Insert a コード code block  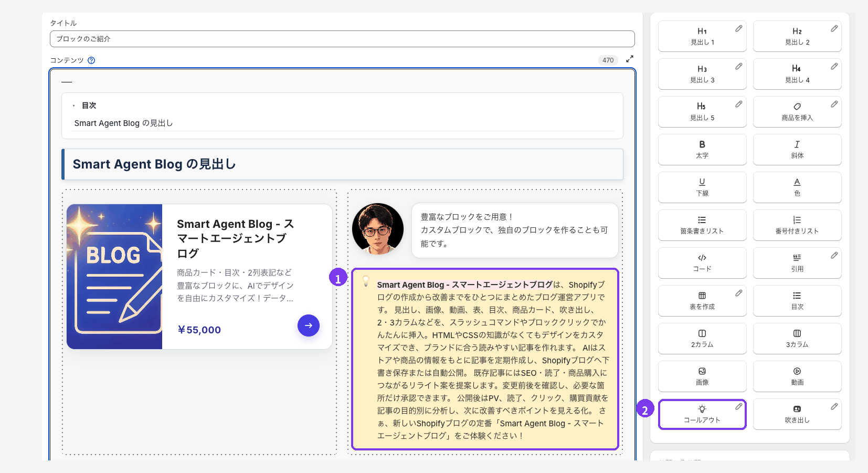[x=702, y=263]
